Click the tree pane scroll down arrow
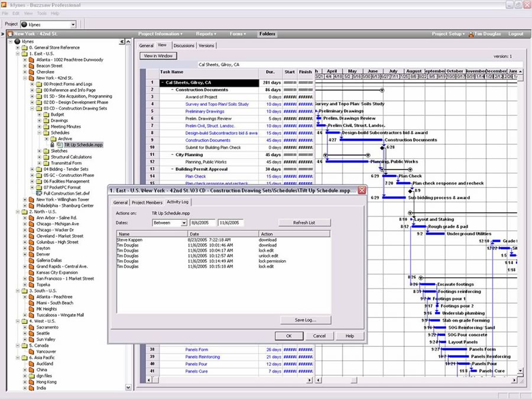The width and height of the screenshot is (532, 399). point(128,387)
